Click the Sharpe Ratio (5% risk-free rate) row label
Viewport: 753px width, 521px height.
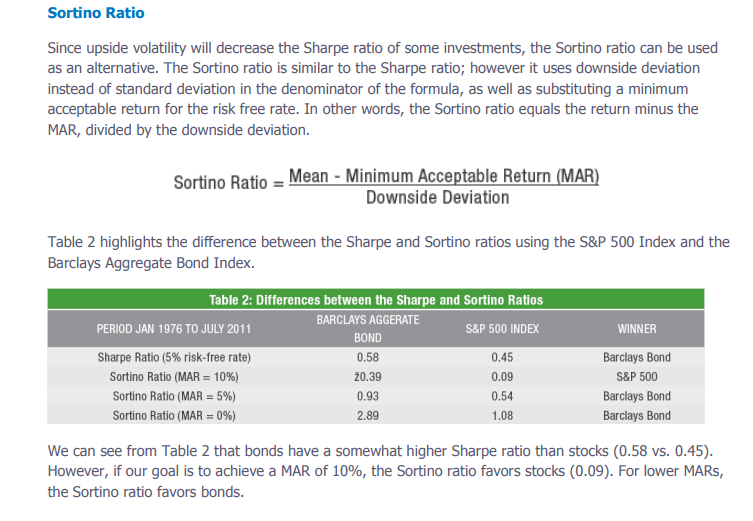click(x=174, y=357)
